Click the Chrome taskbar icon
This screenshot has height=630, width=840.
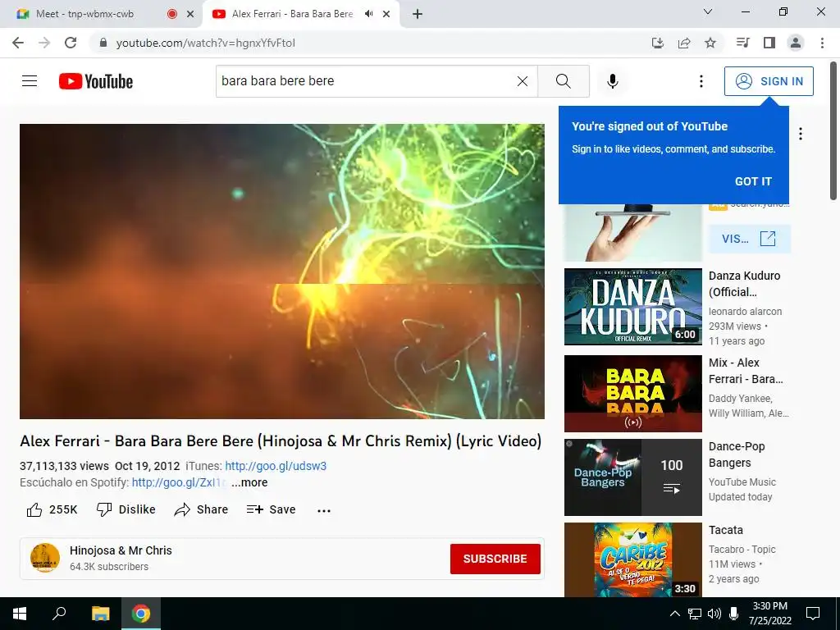click(141, 614)
